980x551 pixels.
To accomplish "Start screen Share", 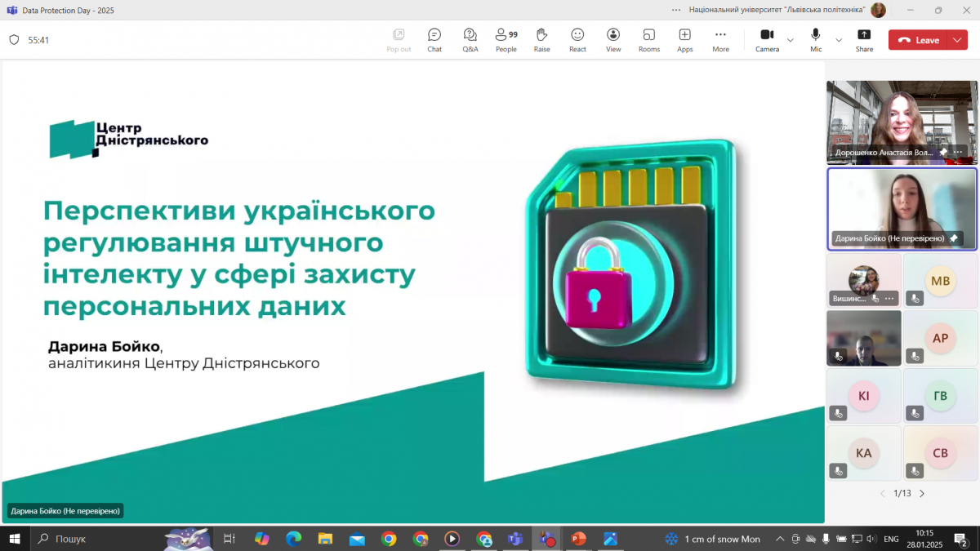I will (863, 38).
